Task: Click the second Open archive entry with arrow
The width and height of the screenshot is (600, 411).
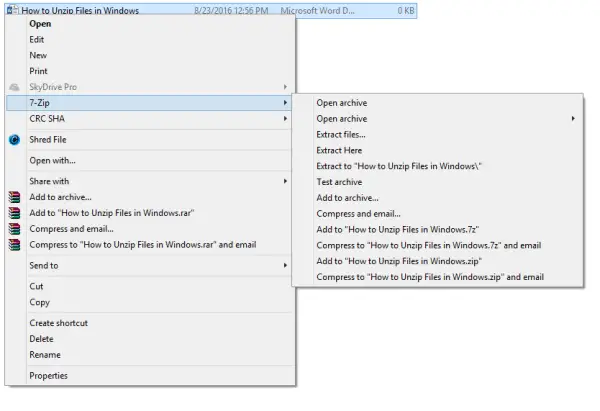Action: (438, 119)
